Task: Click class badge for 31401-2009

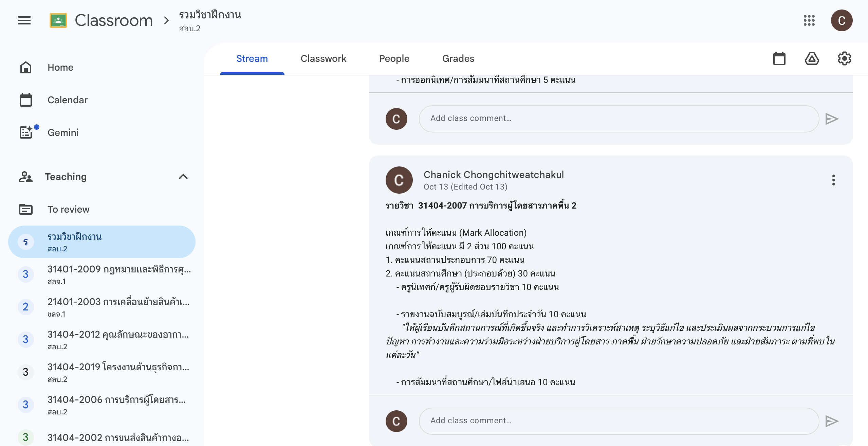Action: pos(26,274)
